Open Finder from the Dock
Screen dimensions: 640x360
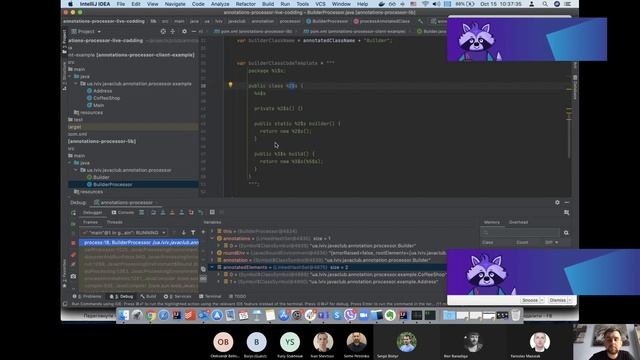point(124,315)
